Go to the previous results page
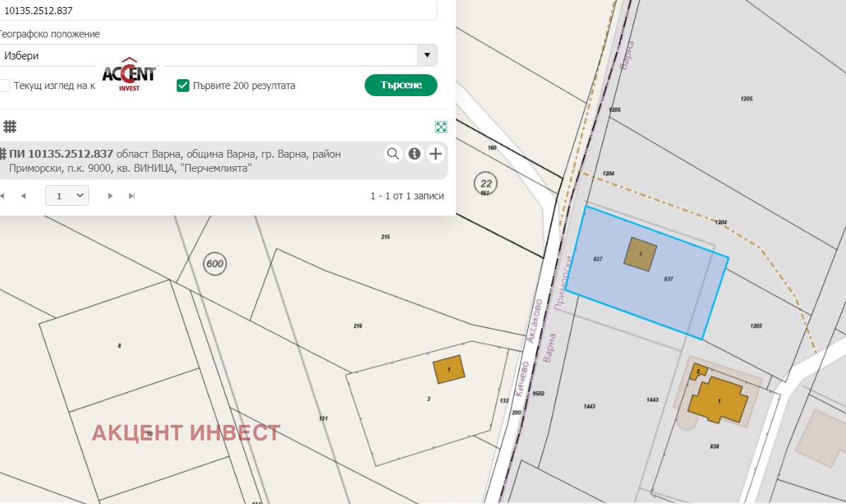The width and height of the screenshot is (846, 504). 23,196
